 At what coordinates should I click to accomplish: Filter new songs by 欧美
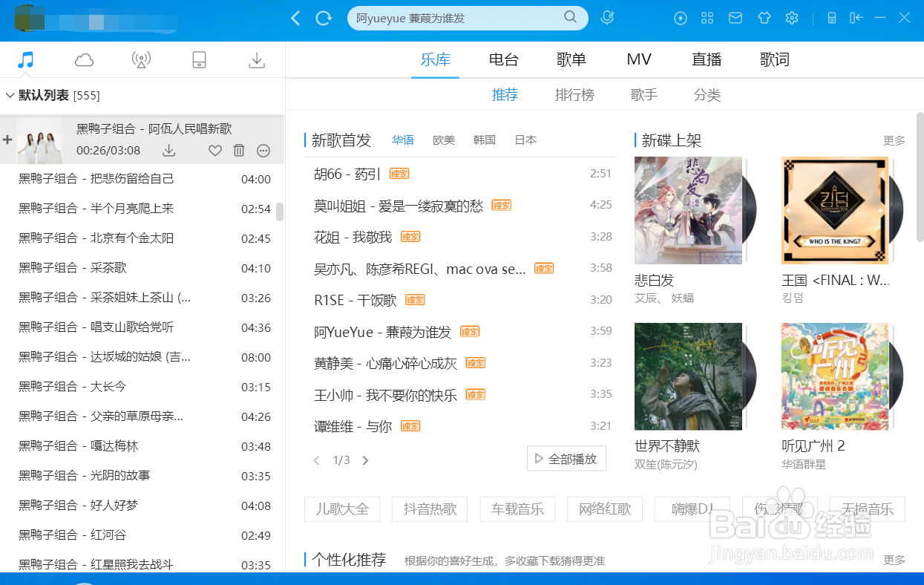pos(444,140)
